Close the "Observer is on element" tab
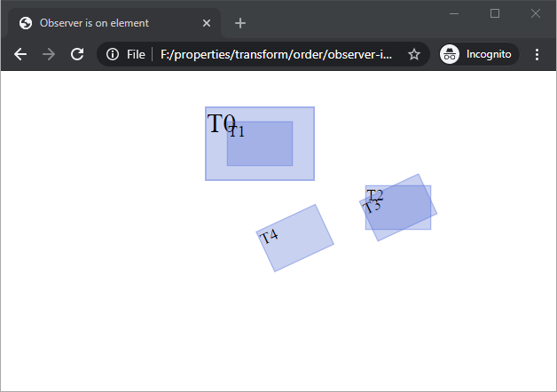557x392 pixels. pos(207,23)
